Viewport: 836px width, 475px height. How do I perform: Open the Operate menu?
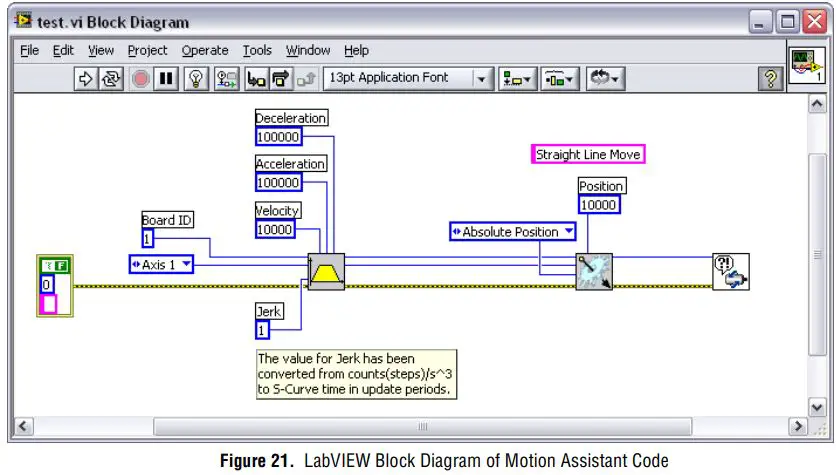pyautogui.click(x=204, y=50)
